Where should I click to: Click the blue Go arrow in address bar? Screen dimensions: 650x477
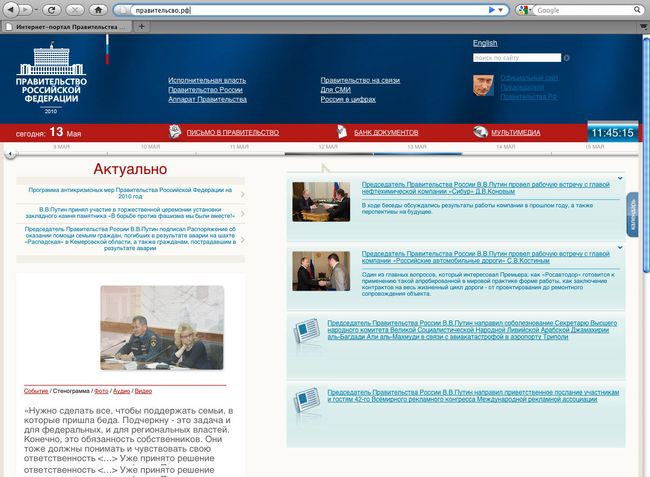492,10
